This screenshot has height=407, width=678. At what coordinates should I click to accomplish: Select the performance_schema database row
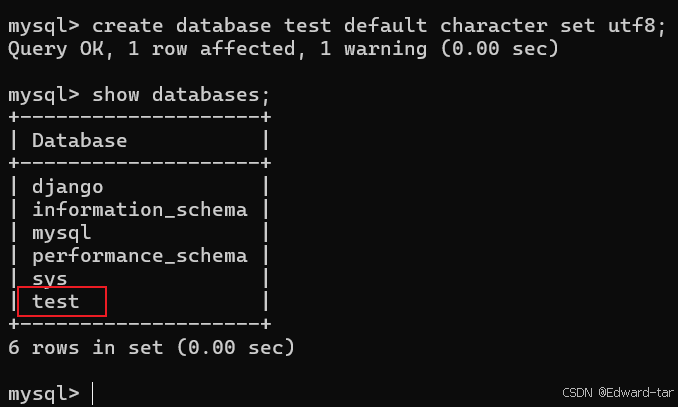[x=139, y=255]
